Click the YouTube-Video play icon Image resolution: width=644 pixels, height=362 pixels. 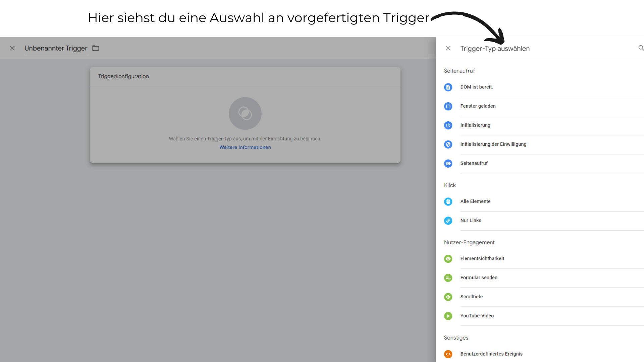pyautogui.click(x=448, y=316)
